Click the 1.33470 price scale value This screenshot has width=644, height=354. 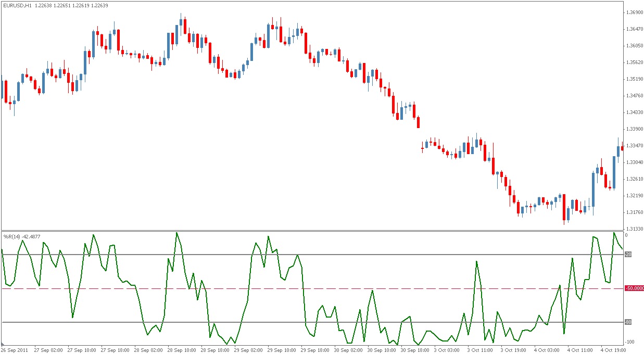point(634,145)
